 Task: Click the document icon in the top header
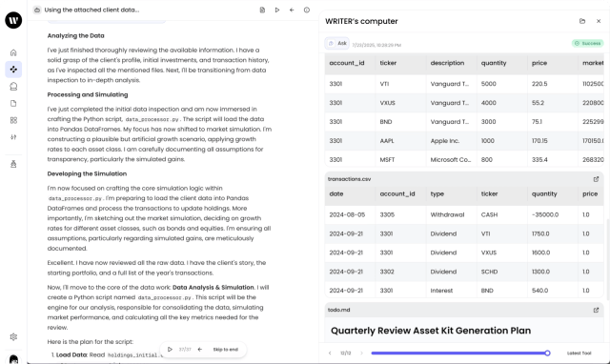[262, 10]
